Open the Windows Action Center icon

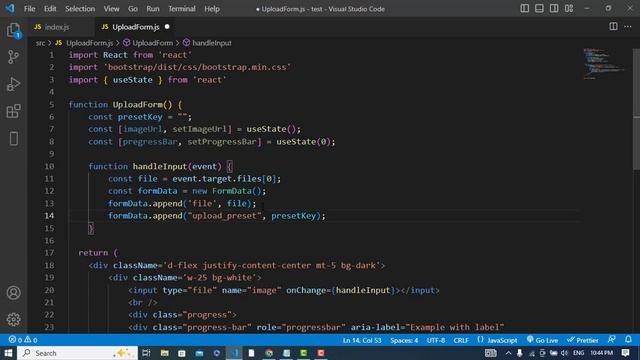click(x=625, y=353)
